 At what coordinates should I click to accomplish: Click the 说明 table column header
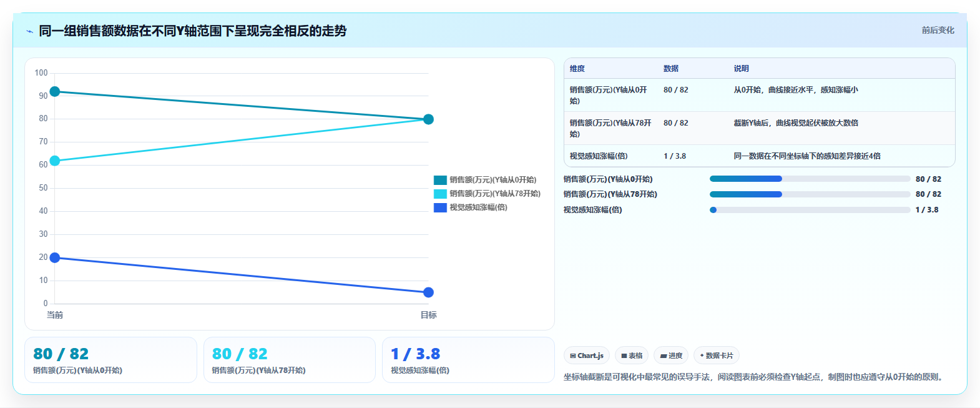click(x=742, y=69)
